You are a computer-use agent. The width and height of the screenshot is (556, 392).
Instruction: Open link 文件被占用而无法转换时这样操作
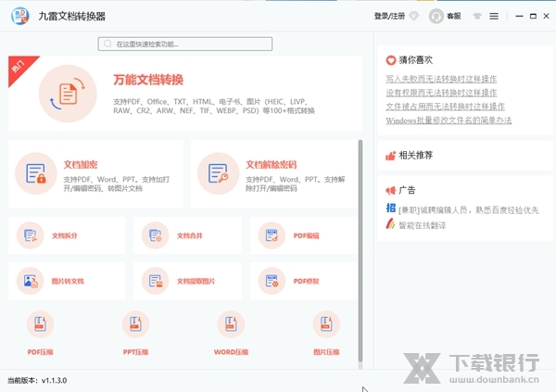[445, 107]
